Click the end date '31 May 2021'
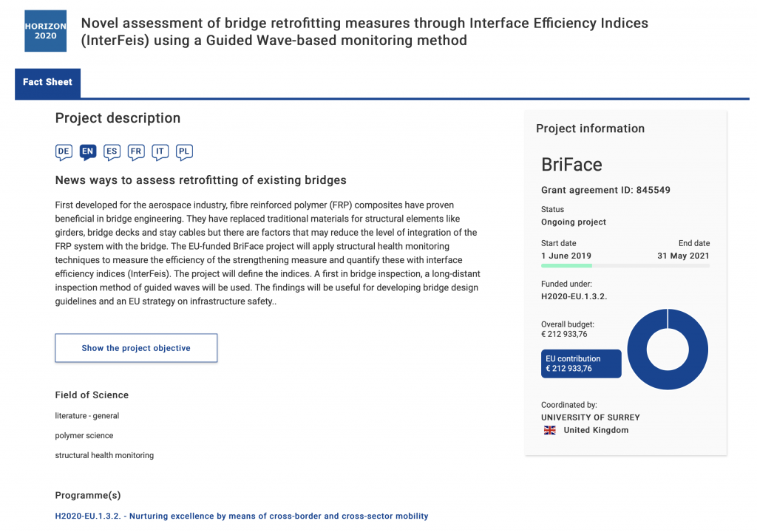This screenshot has height=532, width=757. point(683,256)
